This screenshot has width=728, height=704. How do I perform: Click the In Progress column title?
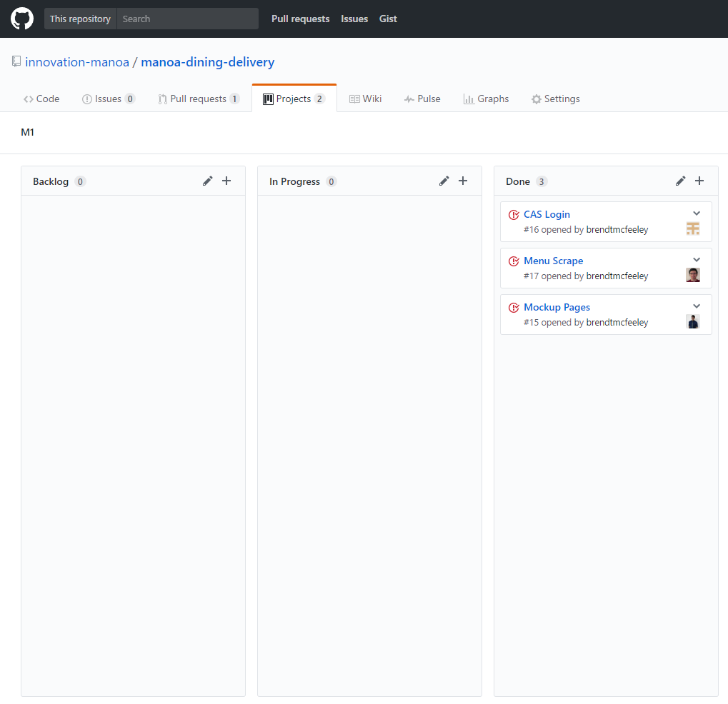pyautogui.click(x=294, y=181)
